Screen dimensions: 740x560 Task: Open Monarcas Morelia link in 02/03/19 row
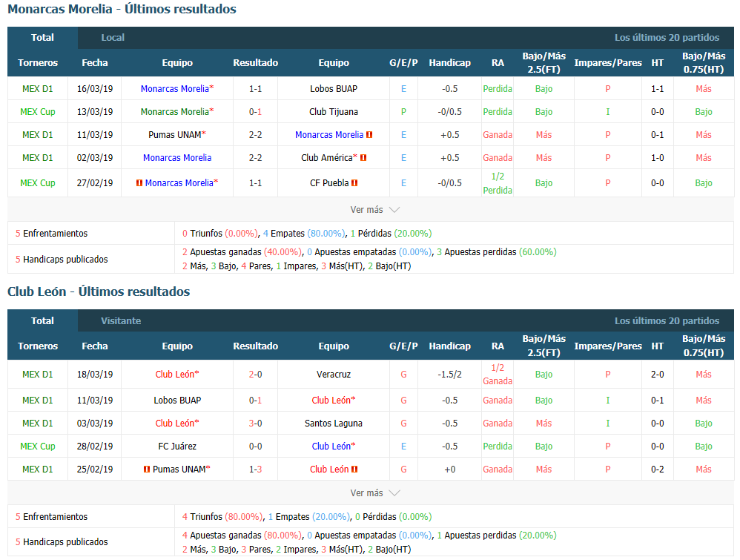pyautogui.click(x=177, y=158)
